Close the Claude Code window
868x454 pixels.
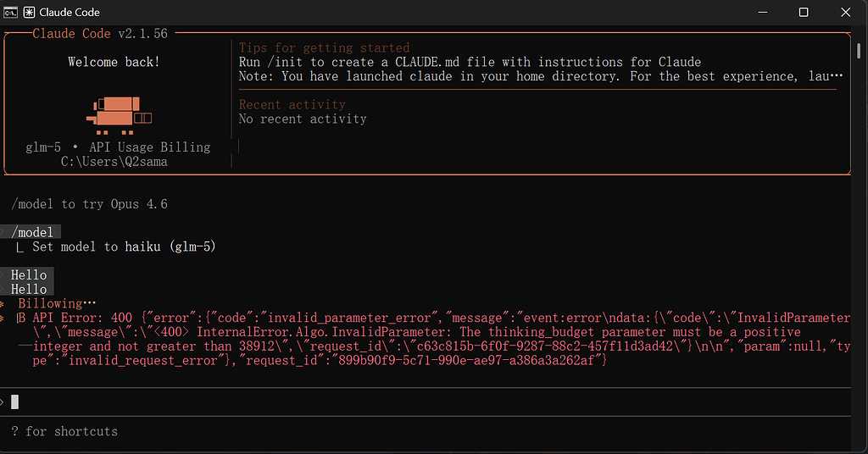tap(845, 12)
